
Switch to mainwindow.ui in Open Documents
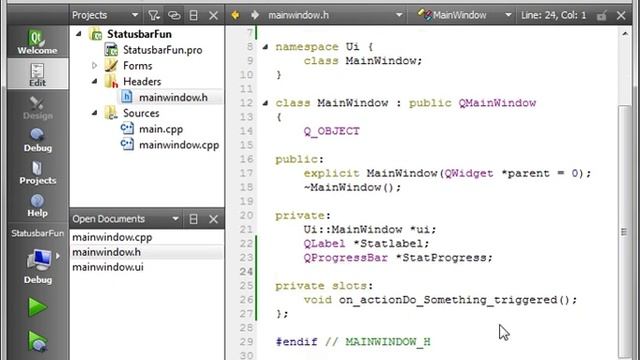108,267
